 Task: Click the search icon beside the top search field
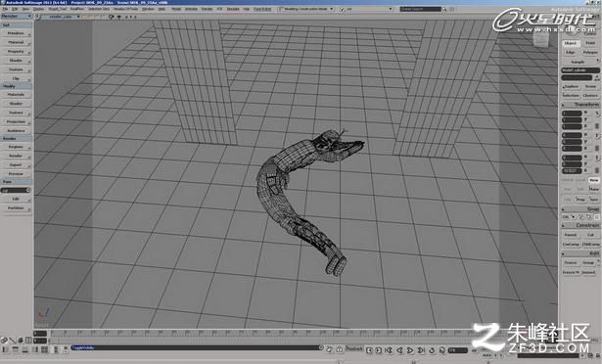(x=444, y=9)
